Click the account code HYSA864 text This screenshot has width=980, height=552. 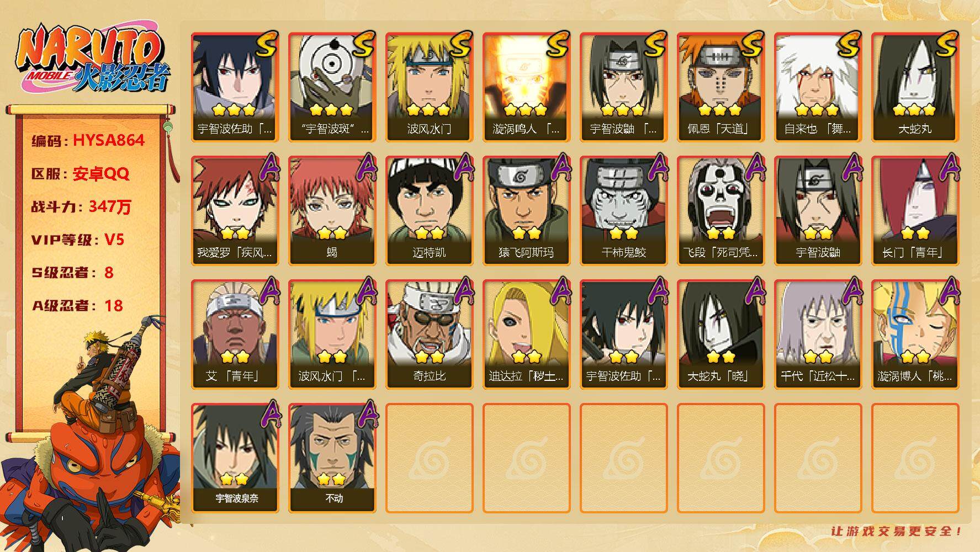pyautogui.click(x=109, y=140)
